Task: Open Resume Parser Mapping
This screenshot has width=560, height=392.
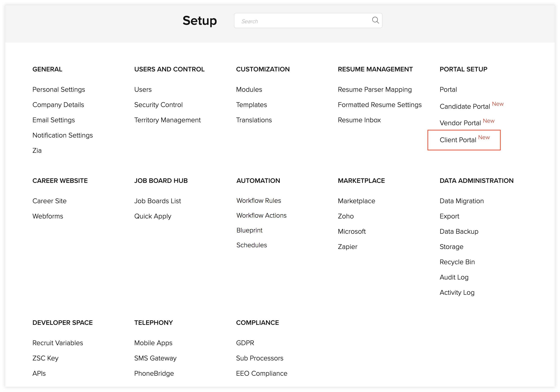Action: [x=374, y=89]
